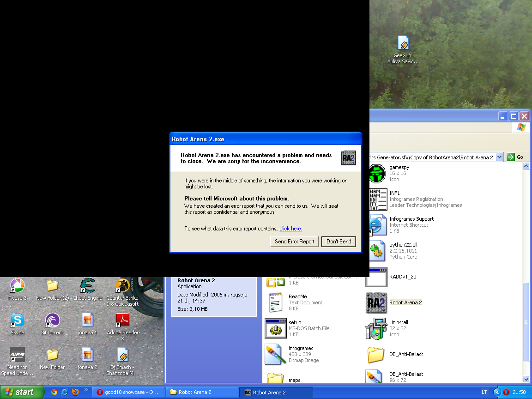Close the Explorer window

pyautogui.click(x=525, y=116)
